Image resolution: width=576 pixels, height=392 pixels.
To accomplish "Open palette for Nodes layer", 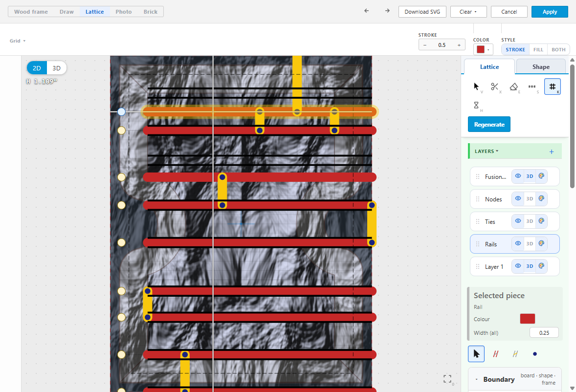I will click(541, 198).
